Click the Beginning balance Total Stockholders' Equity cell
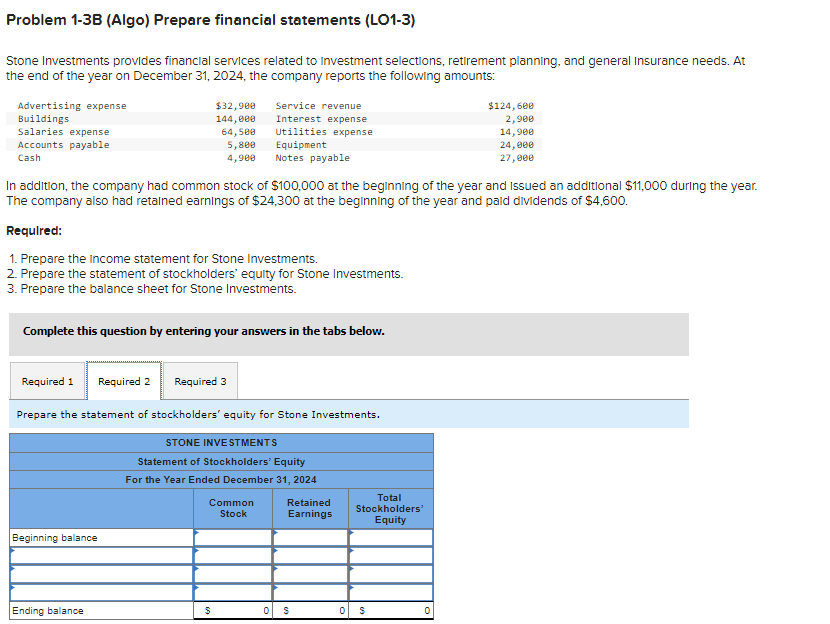This screenshot has width=830, height=624. coord(390,536)
